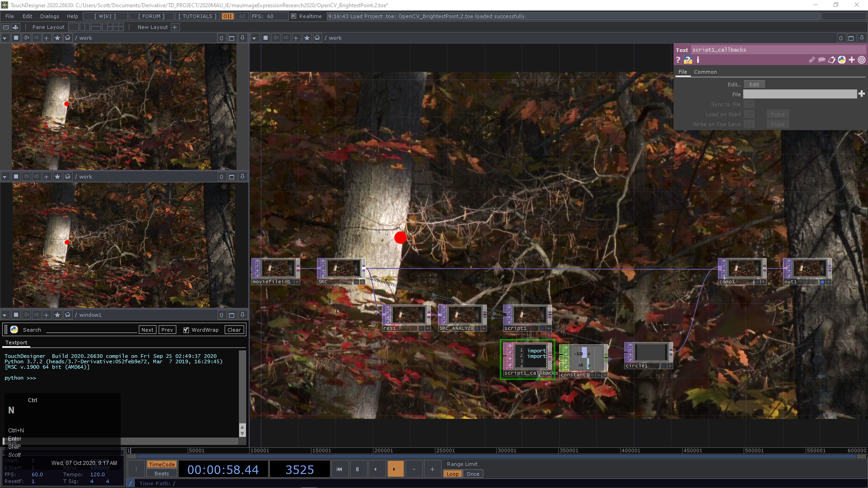Switch to the Common parameter tab

click(705, 72)
